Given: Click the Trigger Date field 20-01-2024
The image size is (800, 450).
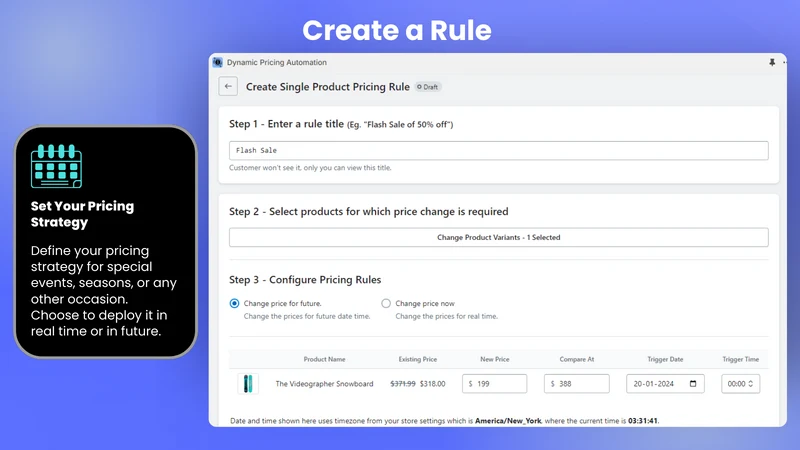Looking at the screenshot, I should coord(665,384).
